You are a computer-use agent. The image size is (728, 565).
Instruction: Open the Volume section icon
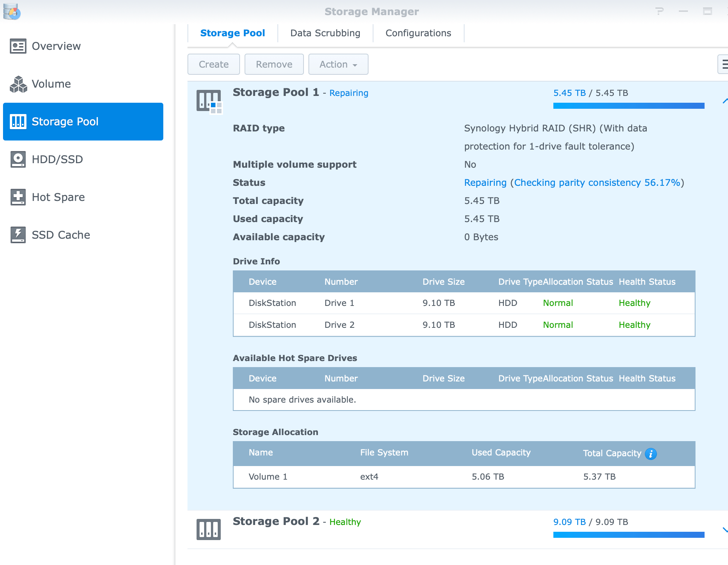point(18,84)
